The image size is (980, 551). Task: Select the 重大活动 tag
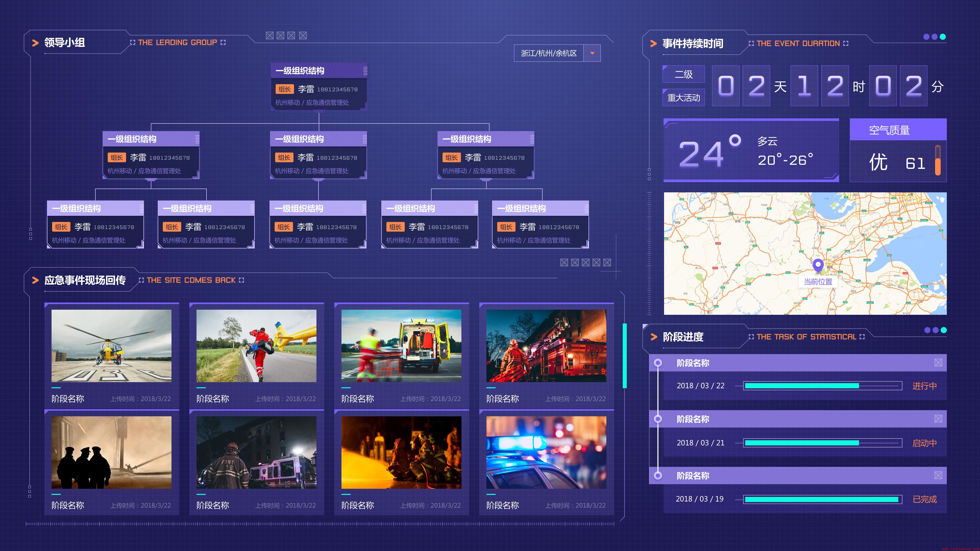pyautogui.click(x=683, y=98)
